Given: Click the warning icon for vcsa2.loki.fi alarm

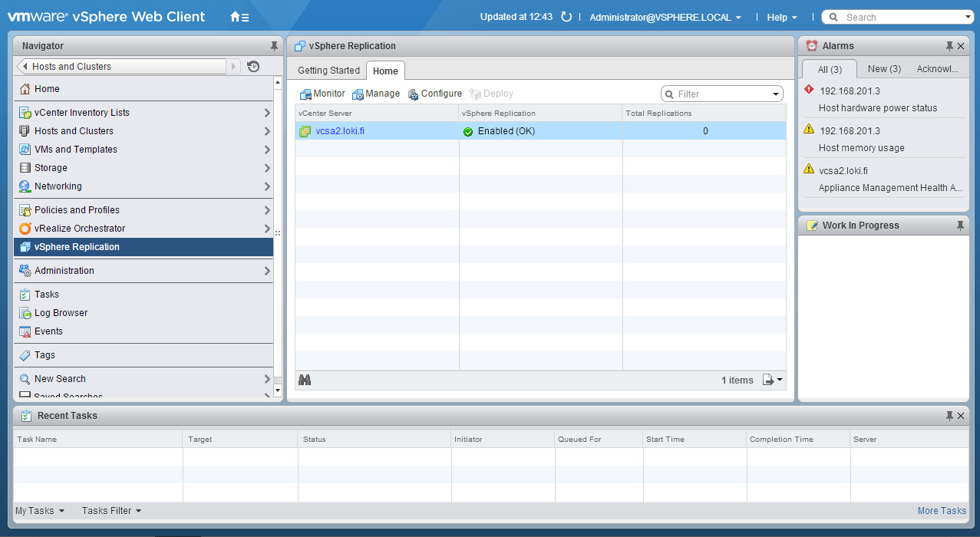Looking at the screenshot, I should 809,170.
